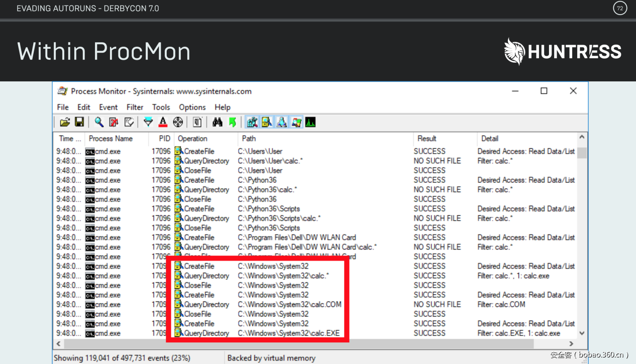Open the Filter funnel icon
The width and height of the screenshot is (636, 364).
[x=148, y=122]
